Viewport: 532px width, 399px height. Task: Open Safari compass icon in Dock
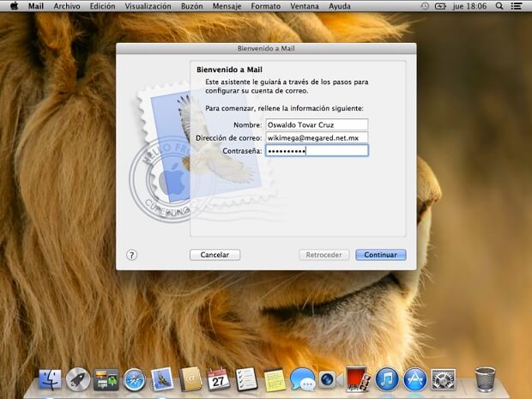point(134,379)
